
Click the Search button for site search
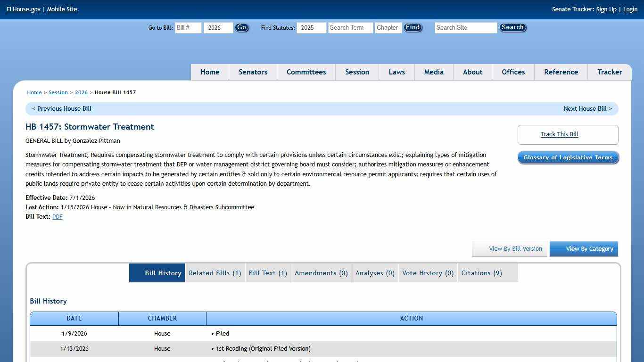pos(512,27)
